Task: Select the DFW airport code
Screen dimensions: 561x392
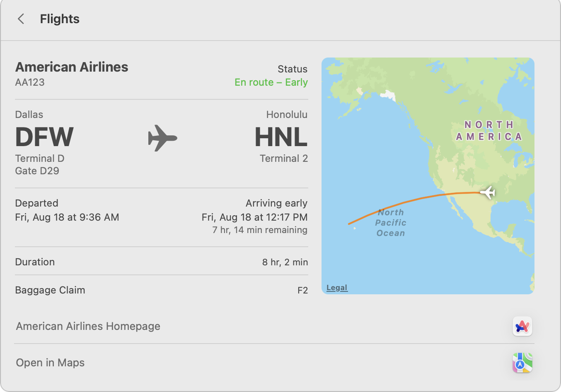Action: (44, 137)
